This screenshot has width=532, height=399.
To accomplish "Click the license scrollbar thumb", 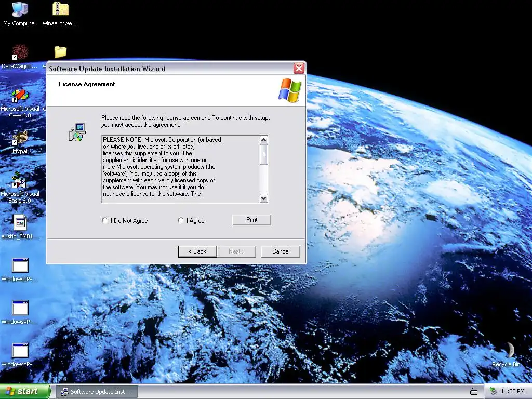I will point(263,155).
